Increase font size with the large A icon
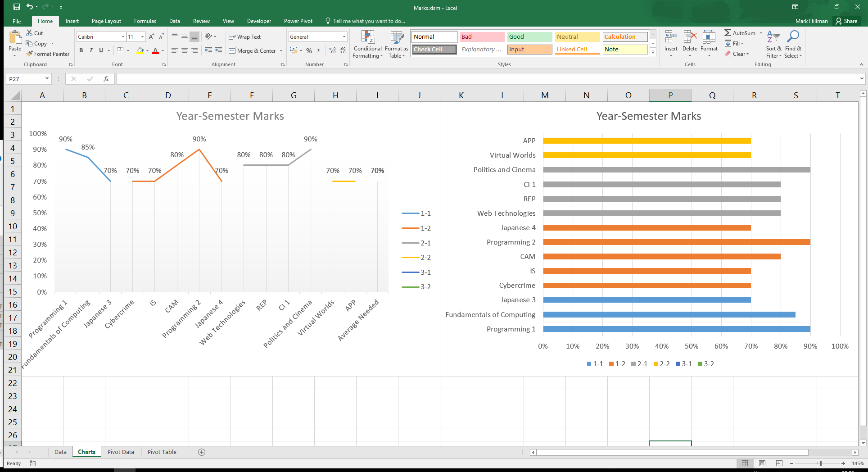Viewport: 868px width, 472px height. (x=151, y=36)
